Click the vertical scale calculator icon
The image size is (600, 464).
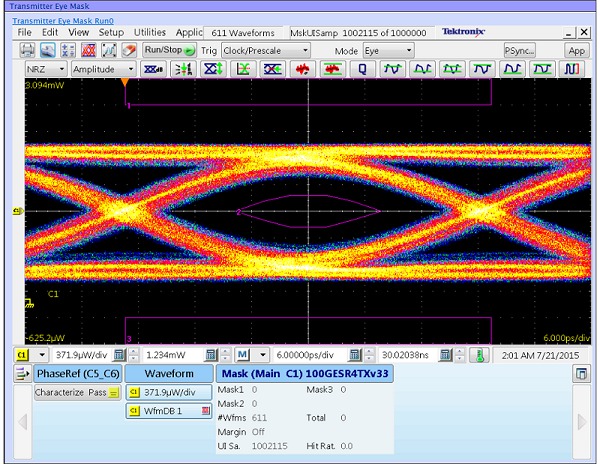[x=119, y=355]
